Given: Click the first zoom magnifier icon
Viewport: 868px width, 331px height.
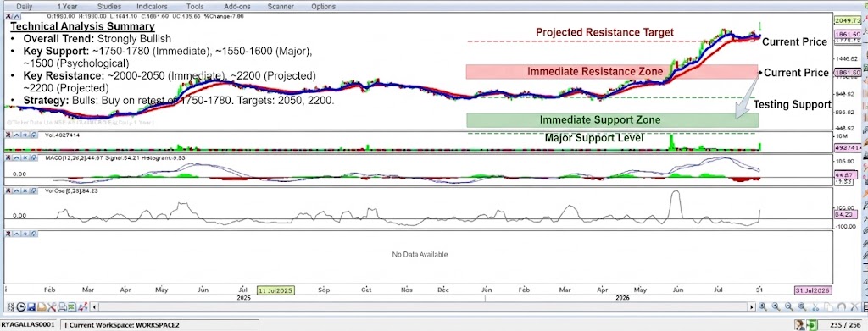Looking at the screenshot, I should click(x=762, y=306).
